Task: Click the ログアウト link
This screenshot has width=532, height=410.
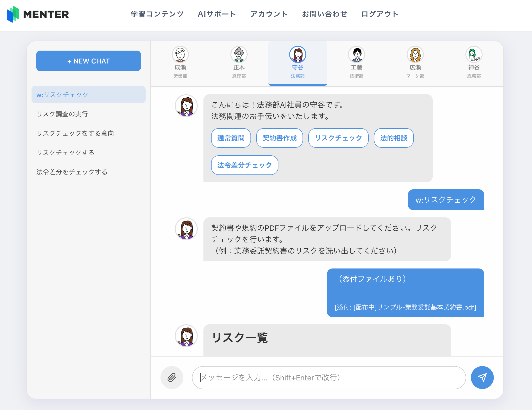Action: tap(380, 14)
